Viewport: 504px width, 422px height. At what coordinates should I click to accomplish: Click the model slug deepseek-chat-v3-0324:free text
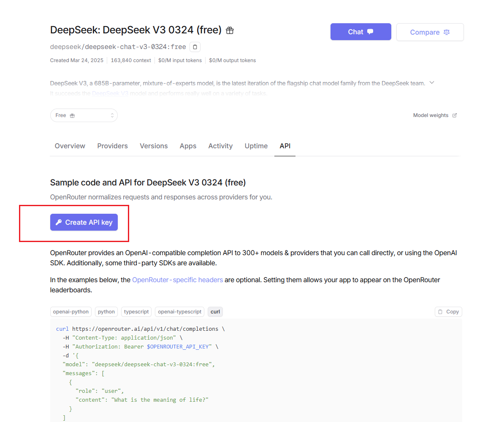point(135,47)
